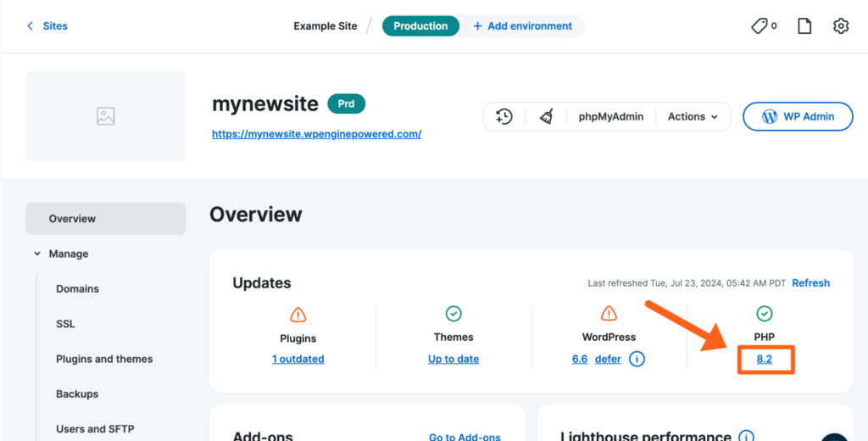Click the 1 outdated plugins link
Viewport: 868px width, 441px height.
pyautogui.click(x=298, y=359)
